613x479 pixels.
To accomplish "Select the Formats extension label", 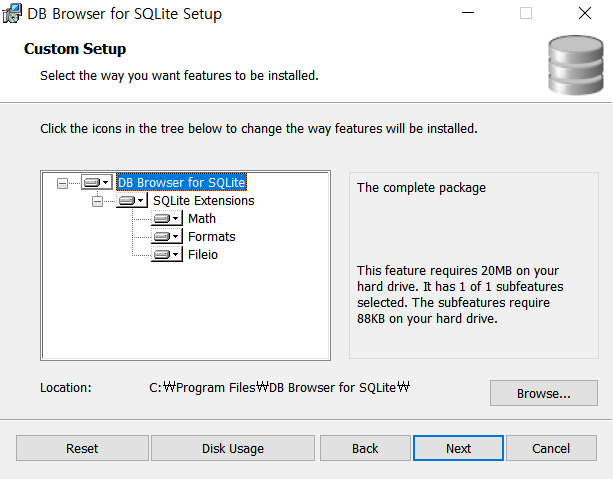I will tap(212, 237).
